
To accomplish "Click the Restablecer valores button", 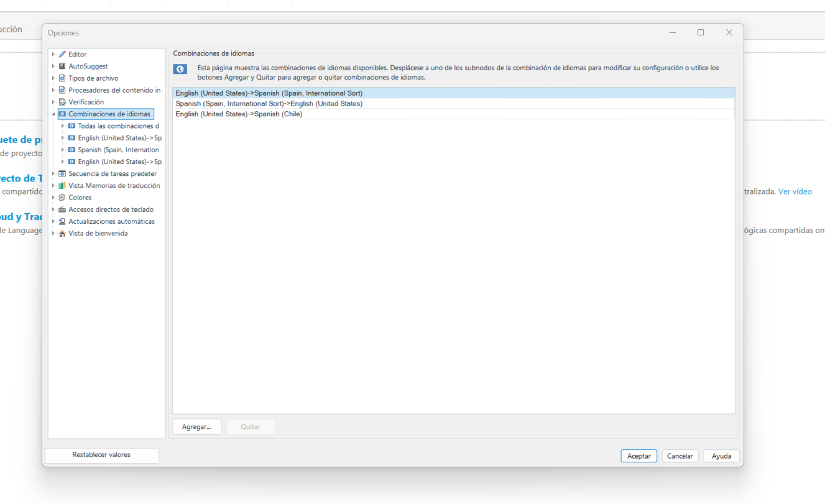I will tap(101, 455).
